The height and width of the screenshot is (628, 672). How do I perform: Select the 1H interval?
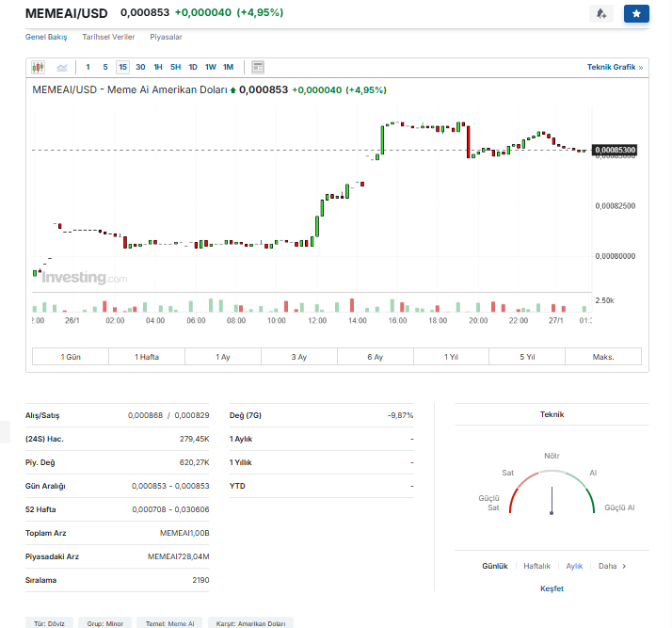pyautogui.click(x=158, y=67)
